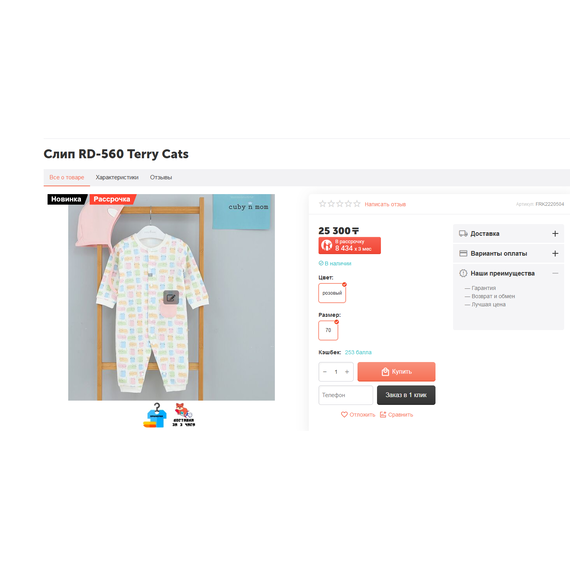Click the edit icon on product image
This screenshot has height=570, width=570.
[x=171, y=298]
